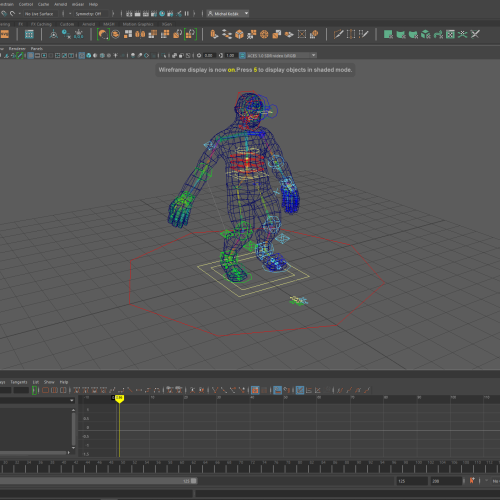Click the orange cube Bevel shelf icon

click(x=239, y=34)
